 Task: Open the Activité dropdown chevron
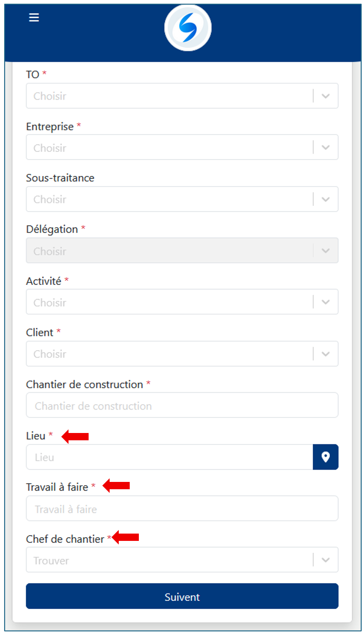click(325, 302)
